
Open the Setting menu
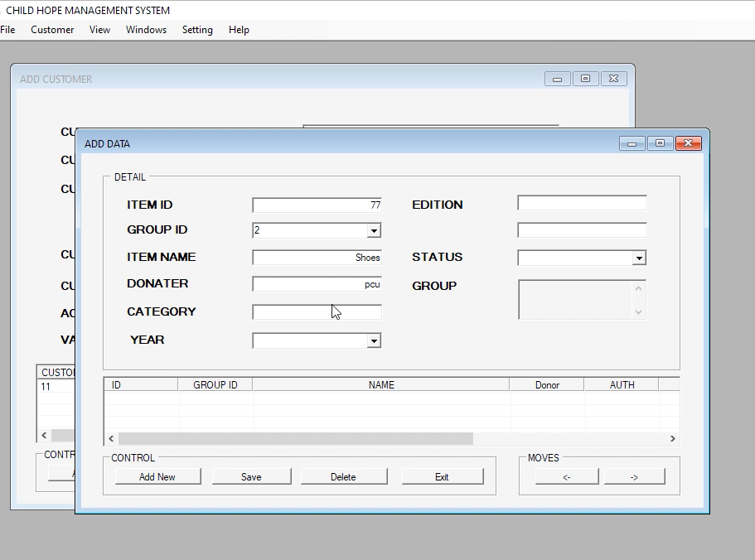click(x=197, y=30)
